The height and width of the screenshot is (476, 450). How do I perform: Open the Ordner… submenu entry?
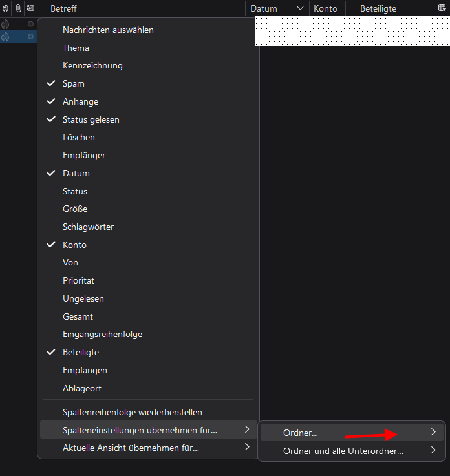tap(352, 433)
